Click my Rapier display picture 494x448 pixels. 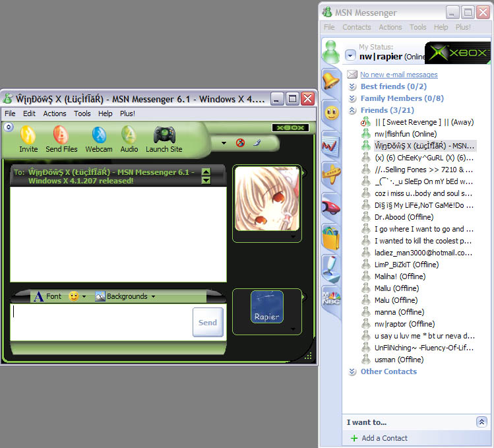click(267, 307)
